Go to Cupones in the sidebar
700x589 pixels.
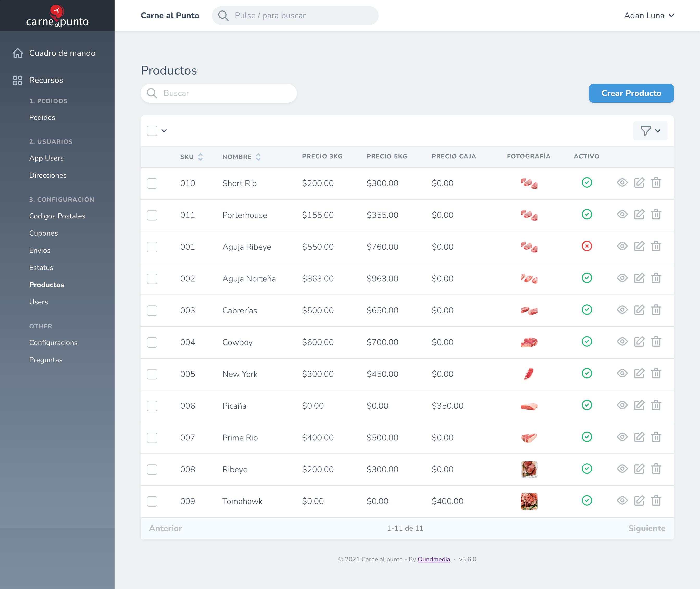[x=43, y=233]
